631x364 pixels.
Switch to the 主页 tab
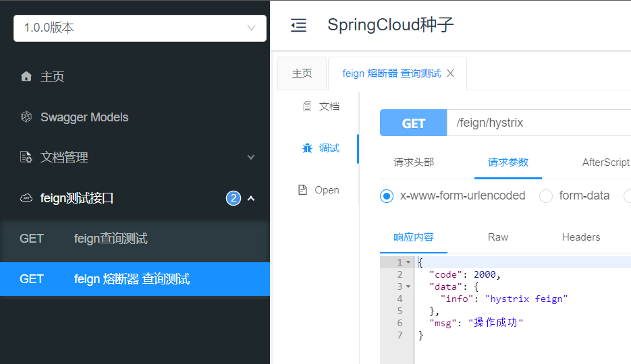point(302,73)
